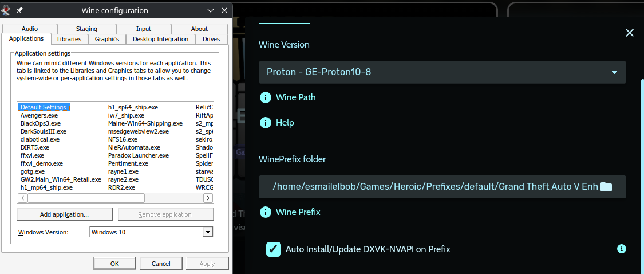
Task: Click the Wine Path link
Action: coord(296,97)
